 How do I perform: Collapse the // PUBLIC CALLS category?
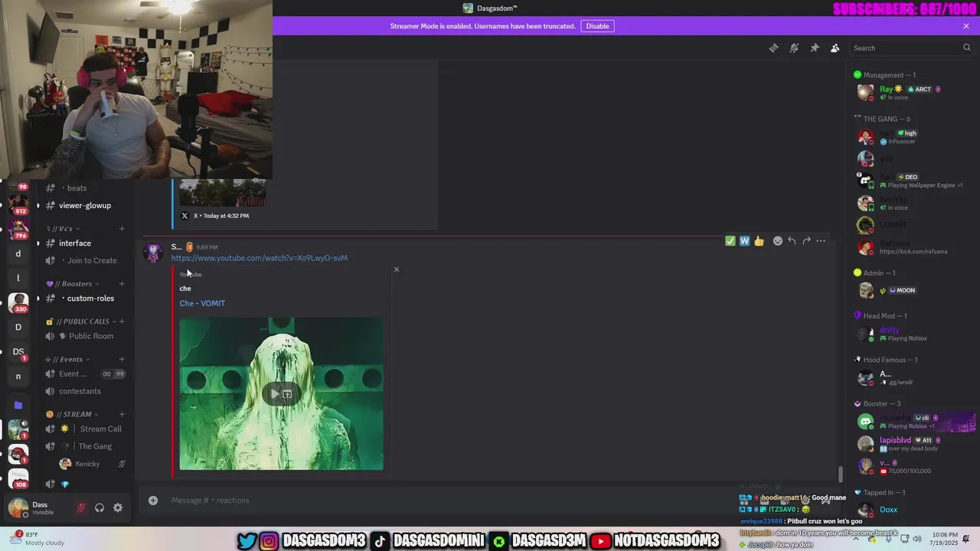81,321
